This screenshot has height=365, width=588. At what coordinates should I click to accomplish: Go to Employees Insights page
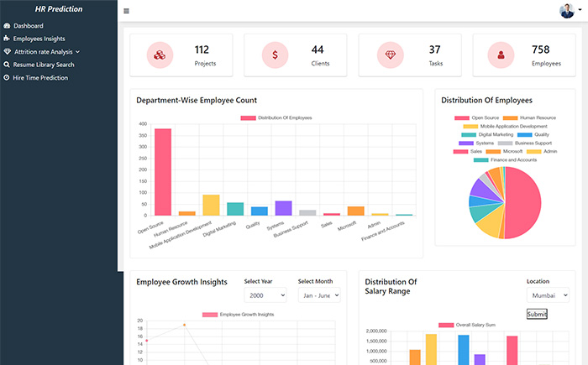[x=39, y=39]
